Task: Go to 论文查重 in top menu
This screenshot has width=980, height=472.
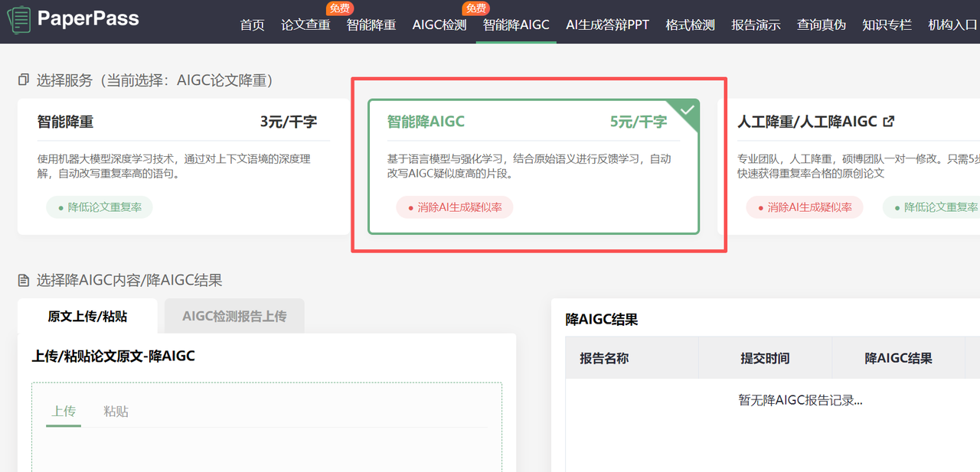Action: [305, 24]
